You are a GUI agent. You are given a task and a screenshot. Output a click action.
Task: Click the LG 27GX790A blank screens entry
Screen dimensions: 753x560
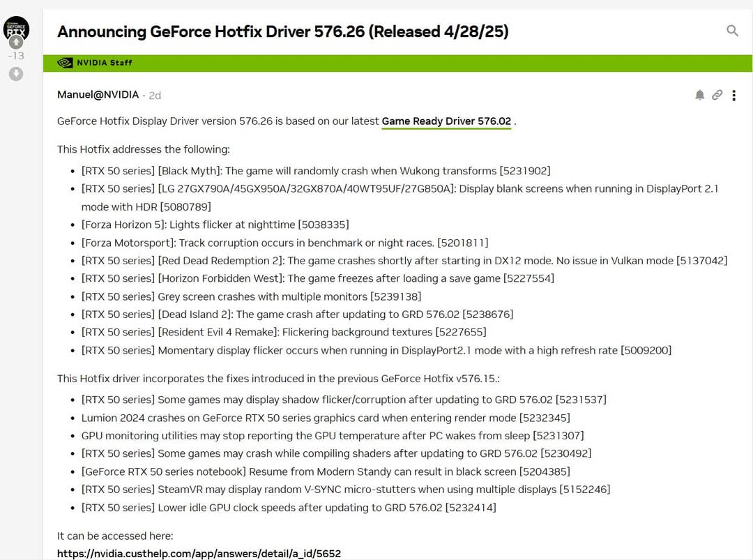tap(400, 198)
